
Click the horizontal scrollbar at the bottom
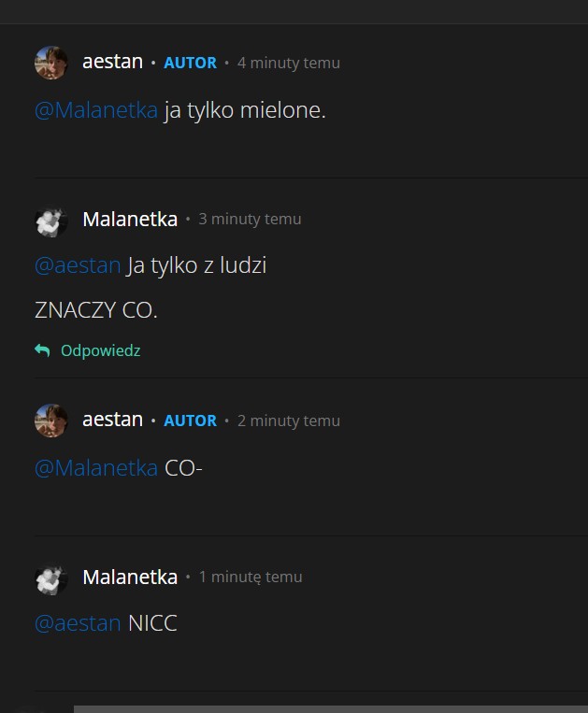[x=327, y=708]
